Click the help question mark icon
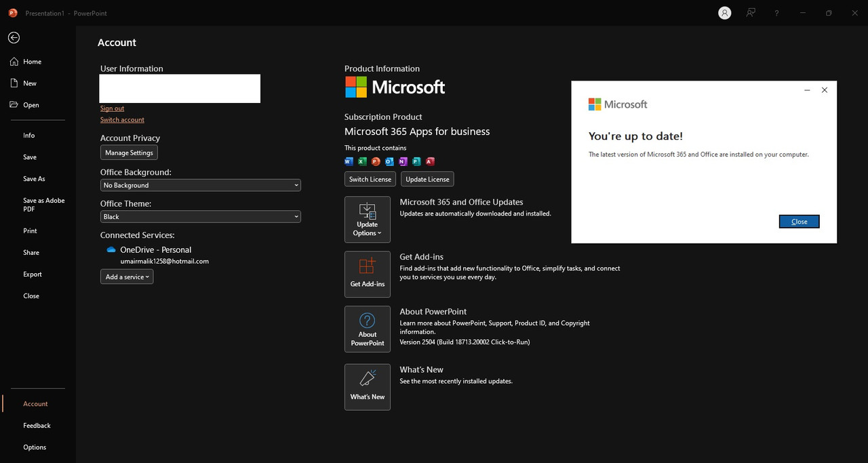The image size is (868, 463). coord(776,13)
